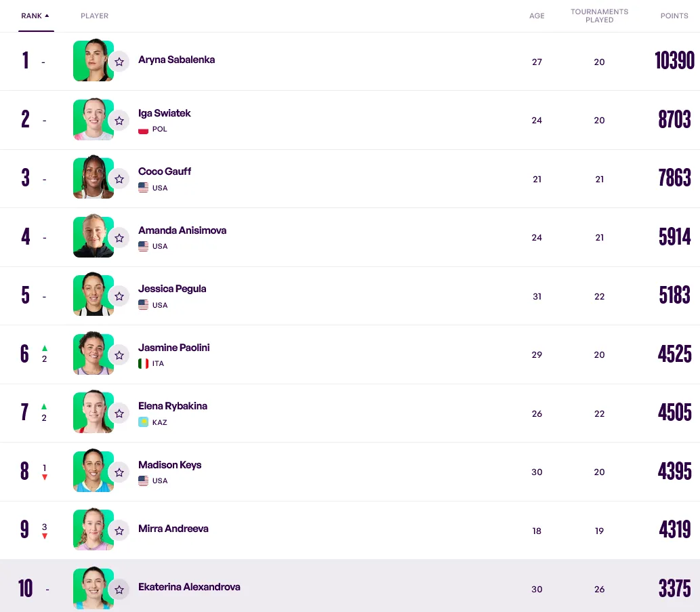
Task: Click the star icon beside Ekaterina Alexandrova
Action: [x=119, y=590]
